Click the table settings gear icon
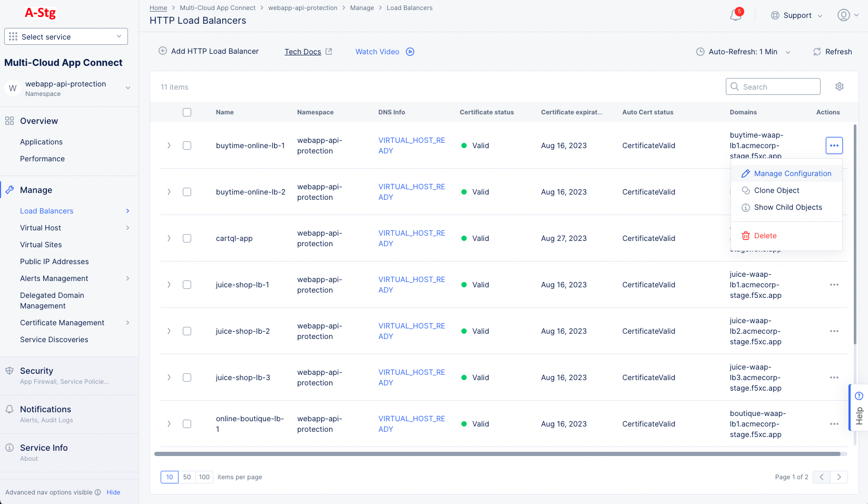The width and height of the screenshot is (868, 504). 840,86
